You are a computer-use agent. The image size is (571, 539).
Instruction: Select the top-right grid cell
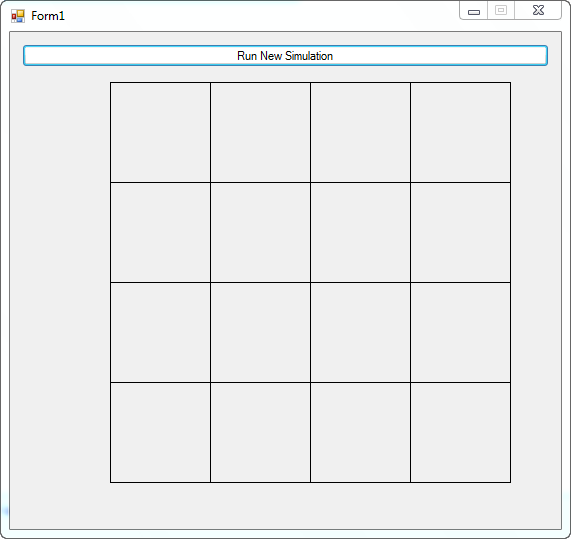(461, 133)
